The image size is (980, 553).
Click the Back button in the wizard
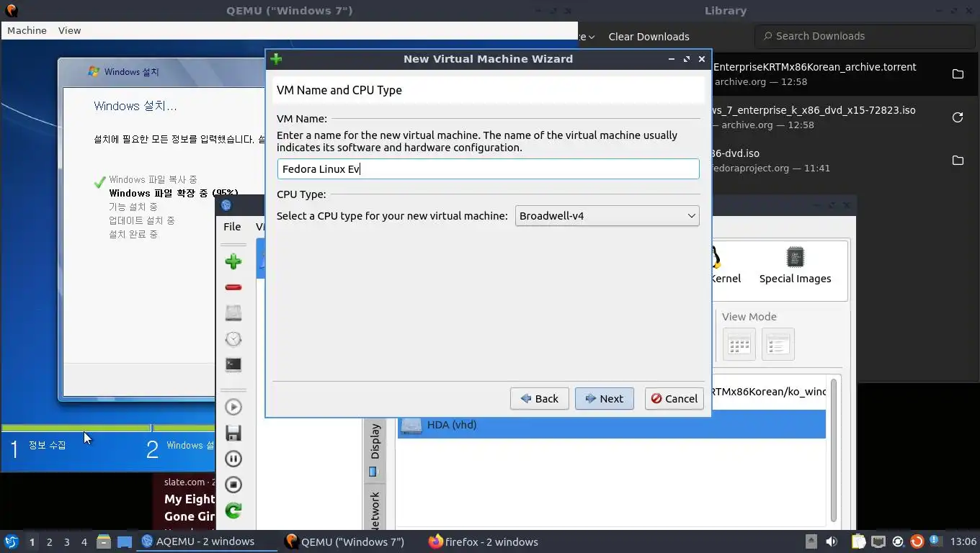[x=539, y=399]
